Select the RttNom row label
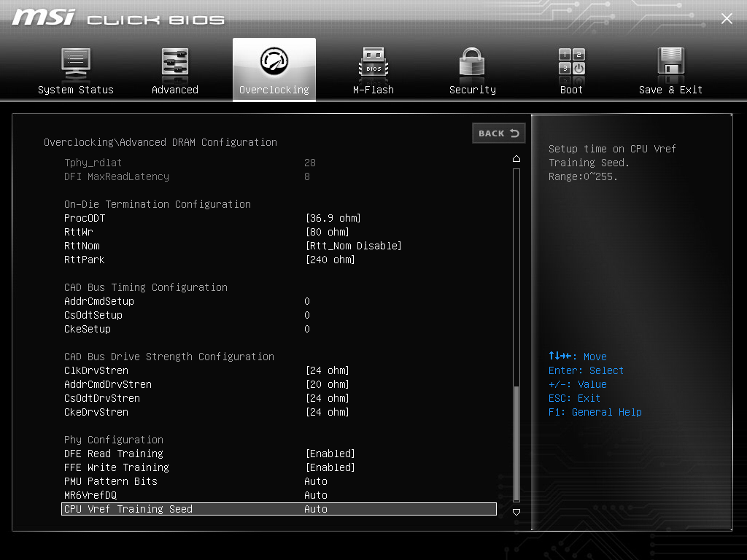This screenshot has height=560, width=747. click(82, 246)
